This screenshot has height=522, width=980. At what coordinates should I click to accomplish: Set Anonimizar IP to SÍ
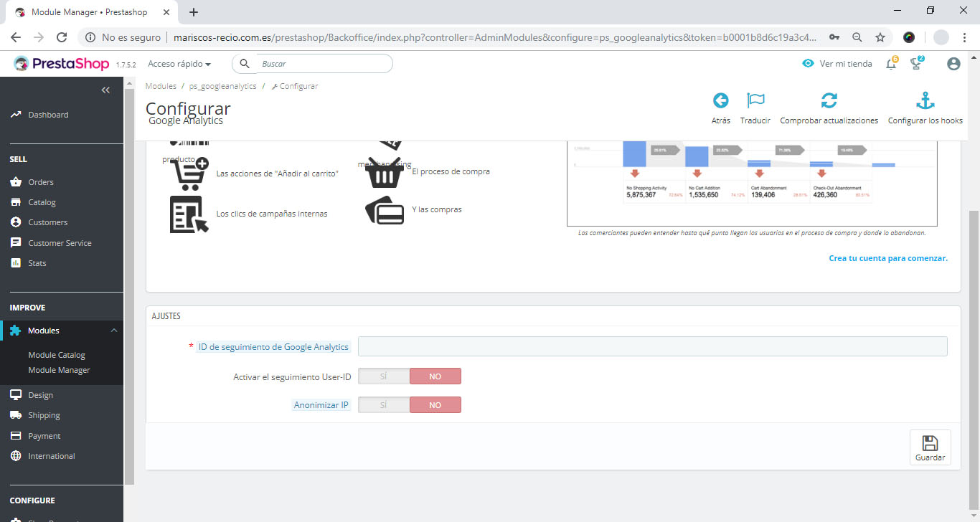coord(384,405)
